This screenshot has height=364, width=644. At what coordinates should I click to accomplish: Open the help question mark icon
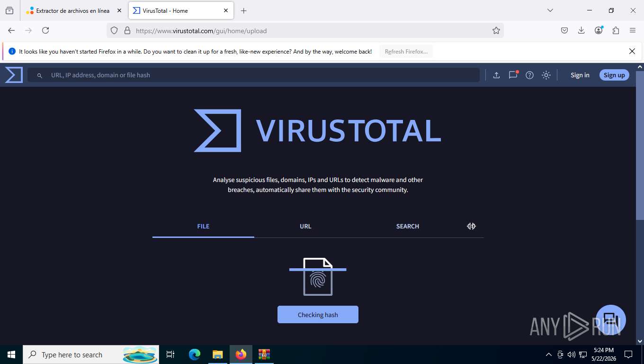(x=530, y=75)
